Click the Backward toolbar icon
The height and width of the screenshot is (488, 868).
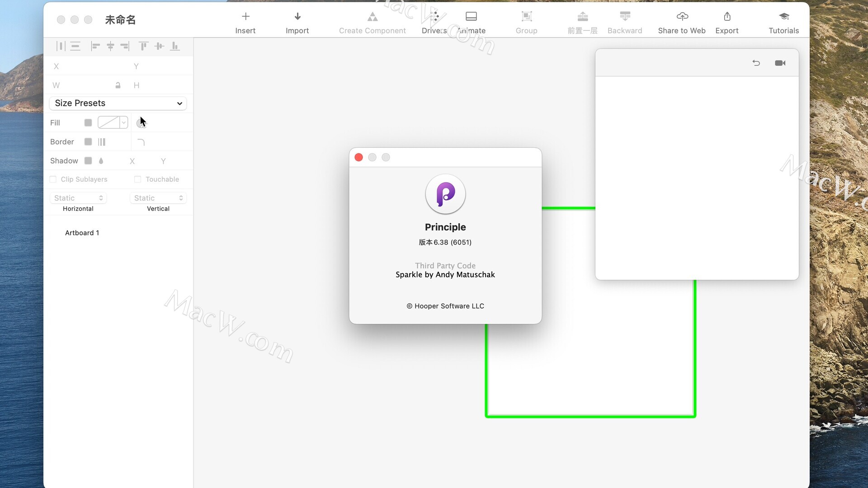coord(625,17)
